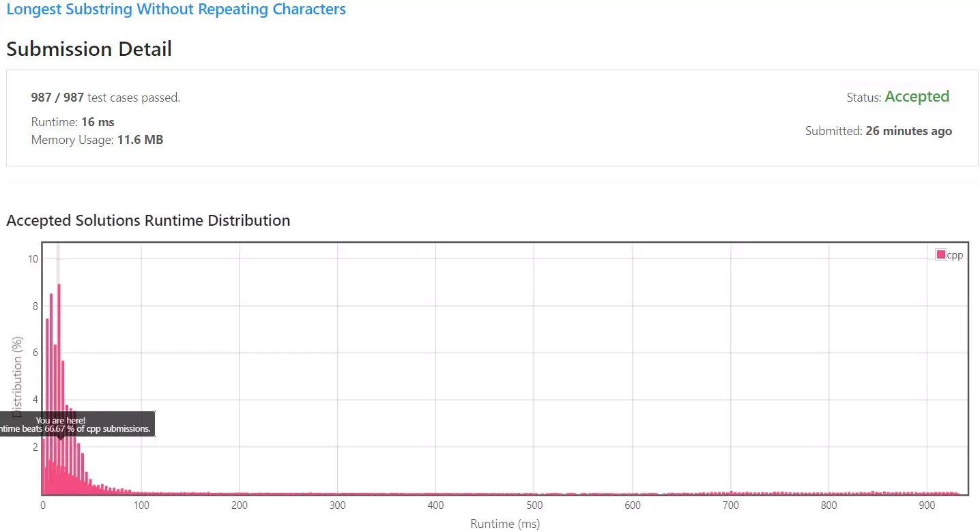Click the 900 tick on the x-axis
The width and height of the screenshot is (980, 532).
click(x=927, y=505)
